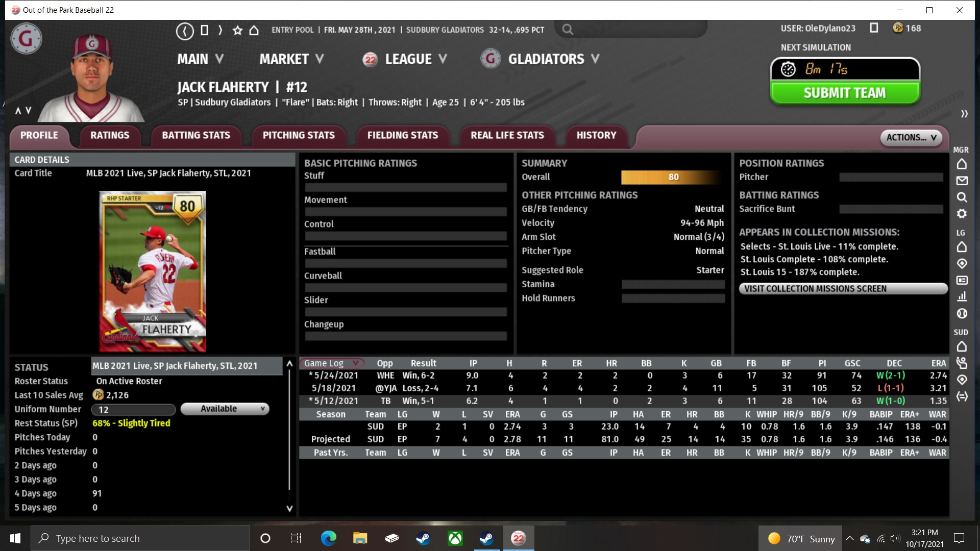Open the LG diamond icon in sidebar
The image size is (980, 551).
[x=962, y=264]
